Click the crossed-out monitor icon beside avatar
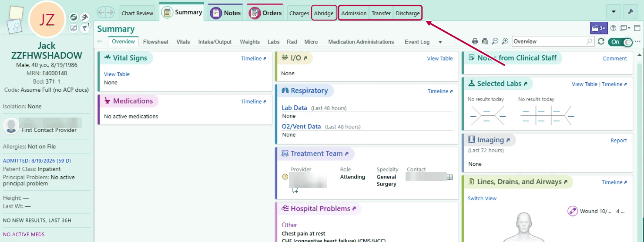The width and height of the screenshot is (644, 242). [x=74, y=28]
